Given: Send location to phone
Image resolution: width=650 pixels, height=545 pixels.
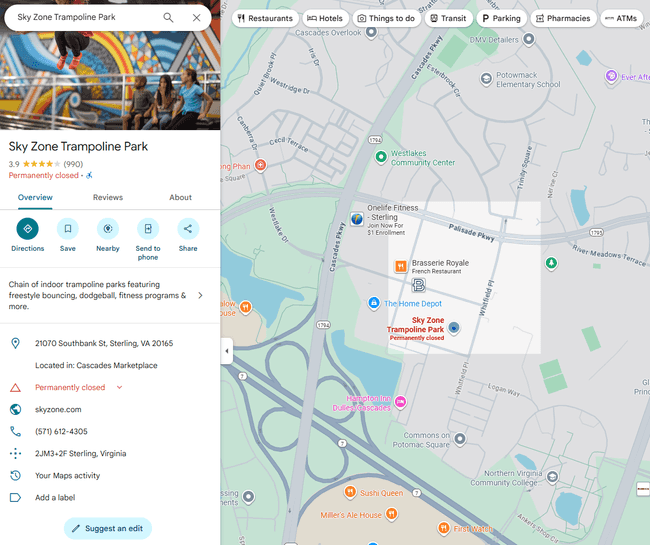Looking at the screenshot, I should [x=148, y=229].
